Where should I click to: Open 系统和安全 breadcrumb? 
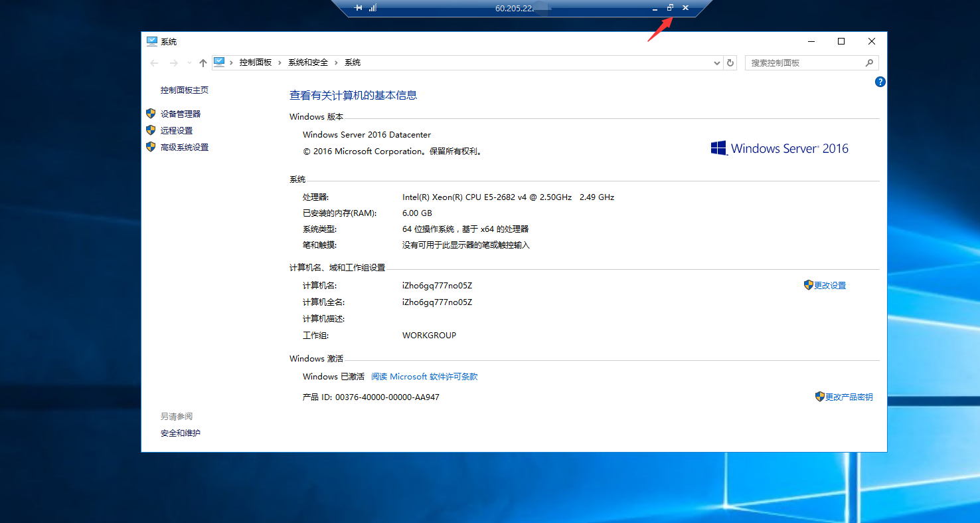coord(308,62)
